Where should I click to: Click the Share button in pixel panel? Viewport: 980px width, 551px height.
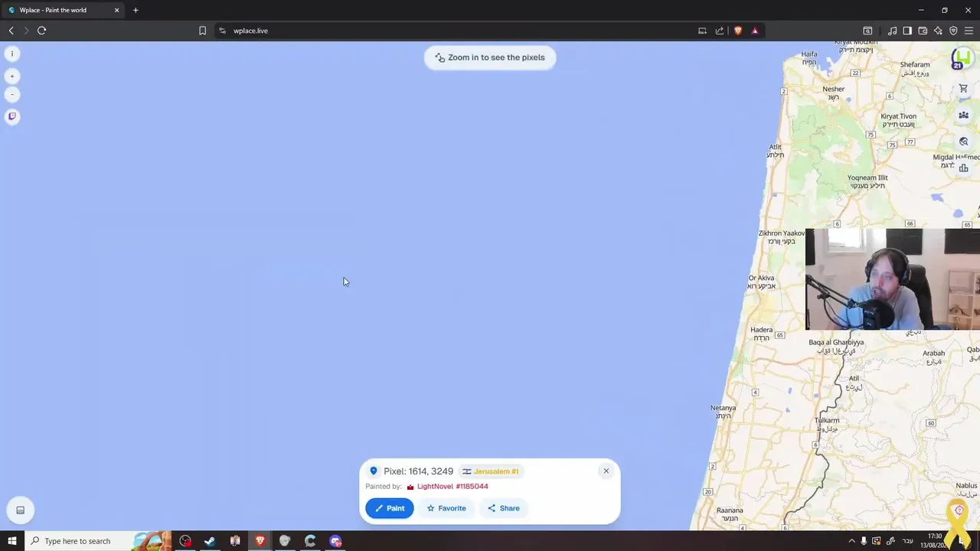click(504, 508)
